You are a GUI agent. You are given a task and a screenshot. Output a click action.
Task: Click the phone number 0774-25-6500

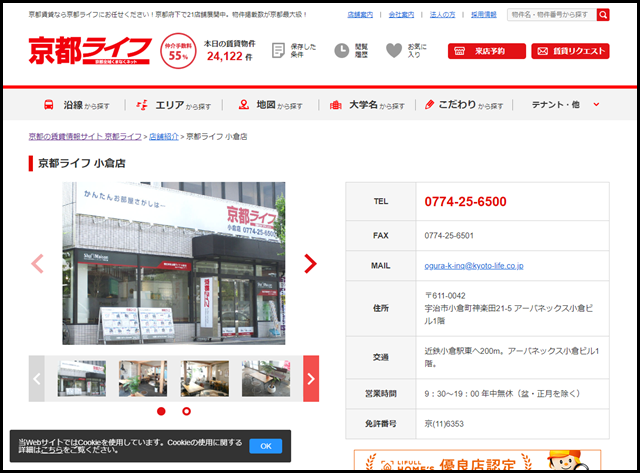(x=465, y=202)
